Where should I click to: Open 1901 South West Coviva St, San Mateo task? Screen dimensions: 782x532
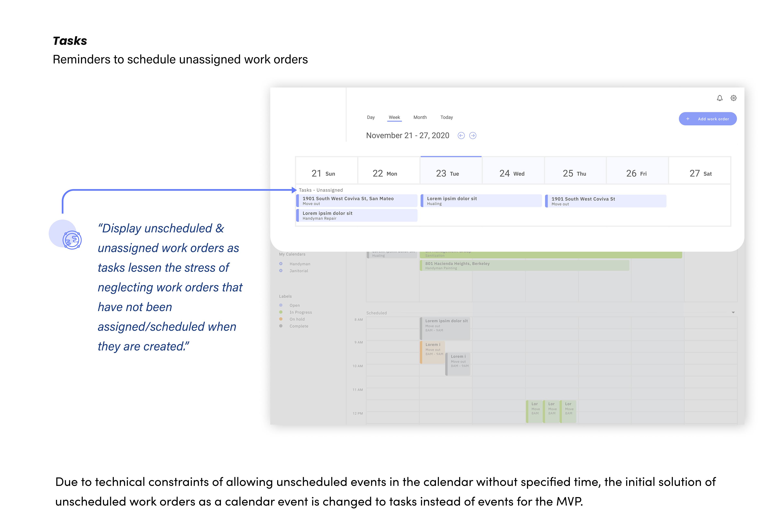click(x=357, y=201)
